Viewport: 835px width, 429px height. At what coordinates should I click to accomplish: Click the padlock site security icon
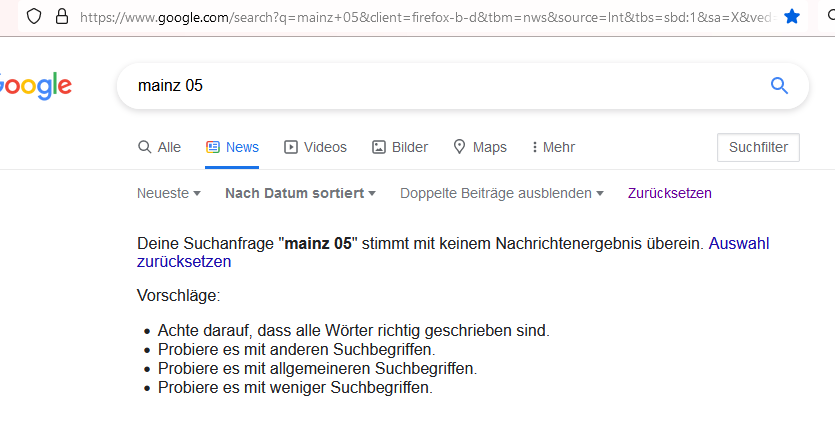tap(62, 16)
